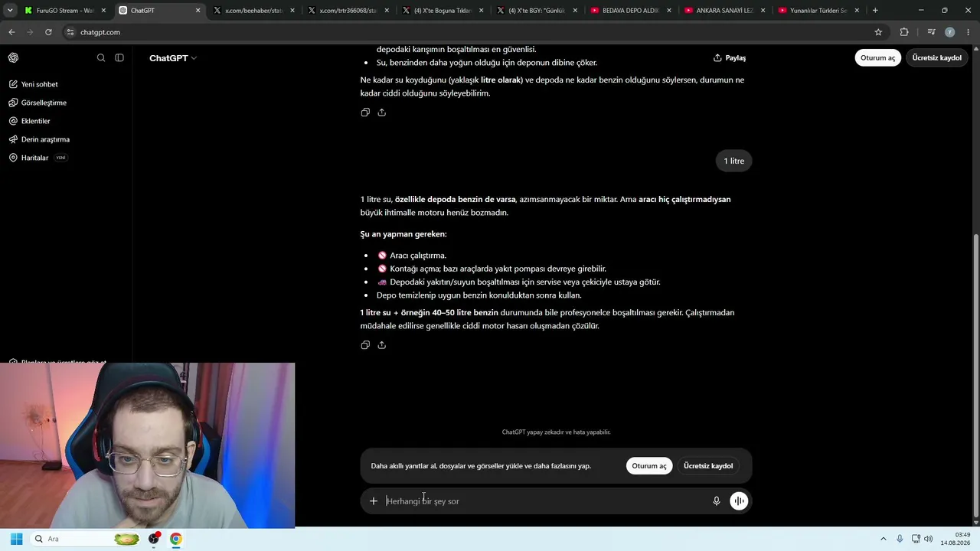Close the BEDAVA DEPO ALDIK tab
980x551 pixels.
click(x=668, y=11)
